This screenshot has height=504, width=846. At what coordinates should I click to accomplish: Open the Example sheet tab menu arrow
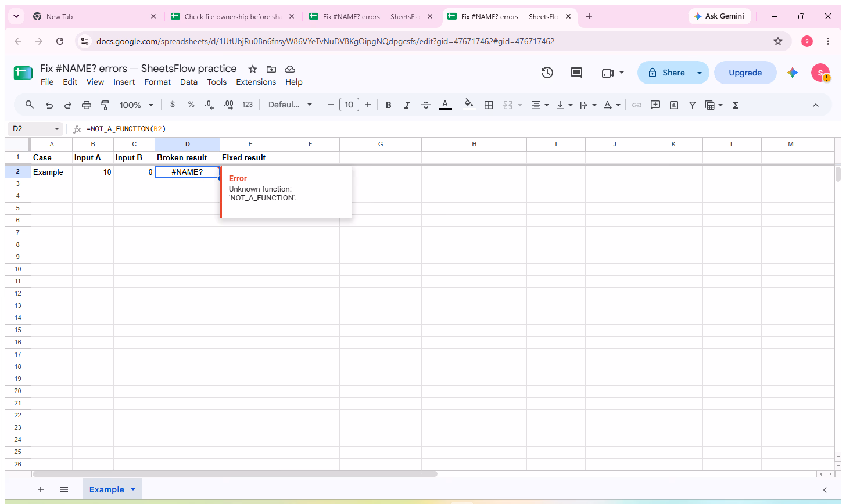(133, 489)
